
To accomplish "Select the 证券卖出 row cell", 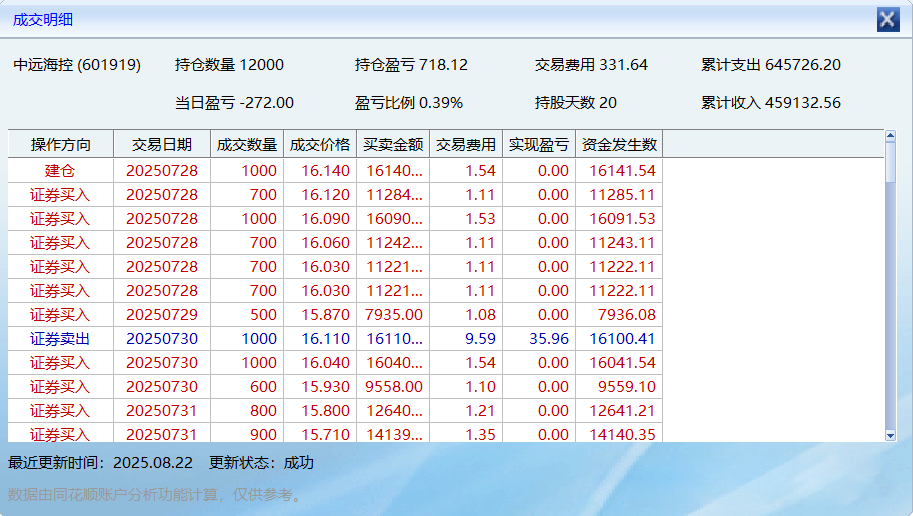I will point(61,338).
